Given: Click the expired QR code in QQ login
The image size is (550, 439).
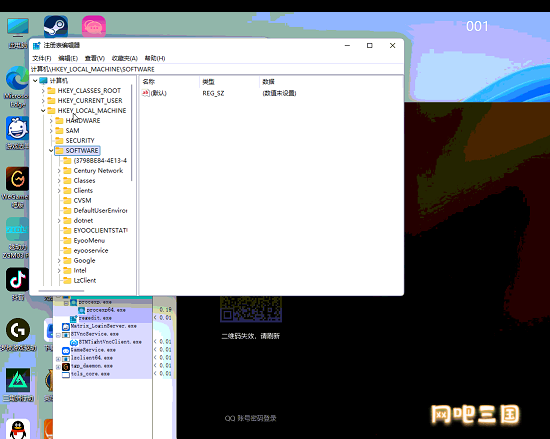Looking at the screenshot, I should 251,309.
